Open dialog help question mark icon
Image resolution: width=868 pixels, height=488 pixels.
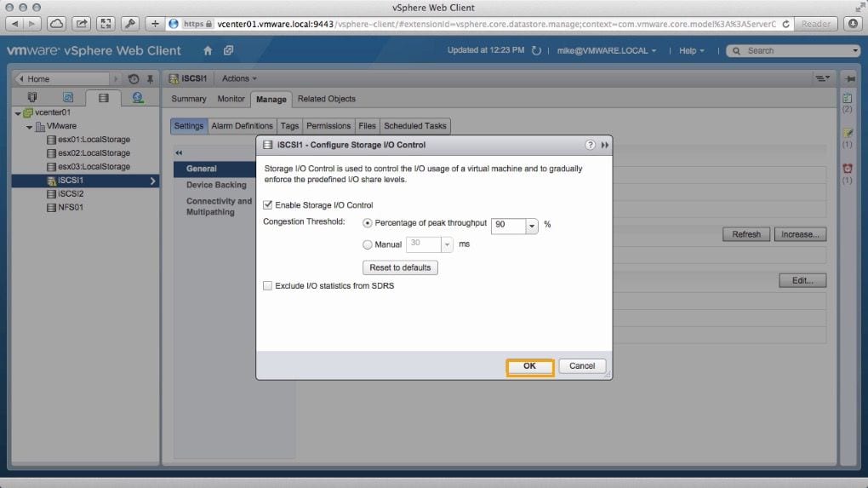pos(590,145)
